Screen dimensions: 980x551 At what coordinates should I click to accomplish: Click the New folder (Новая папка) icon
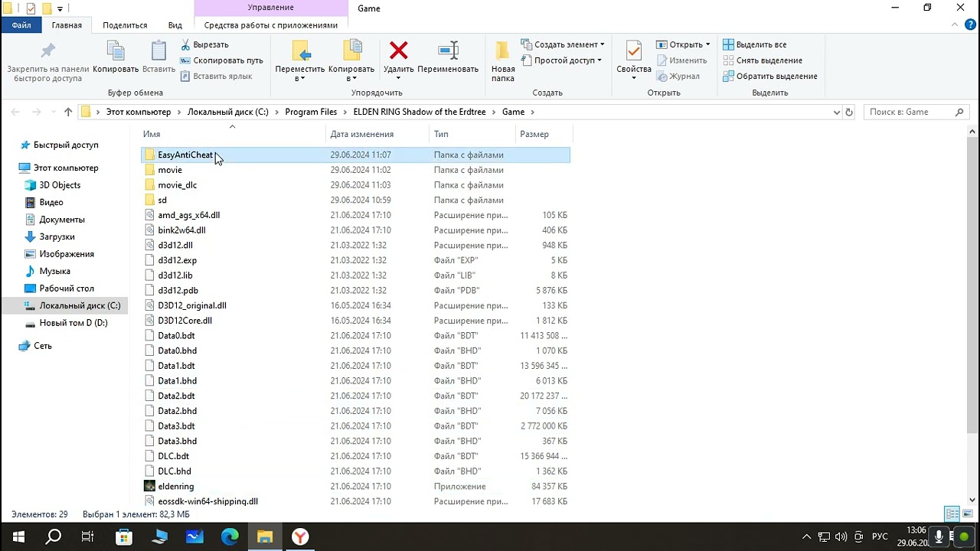(x=502, y=52)
